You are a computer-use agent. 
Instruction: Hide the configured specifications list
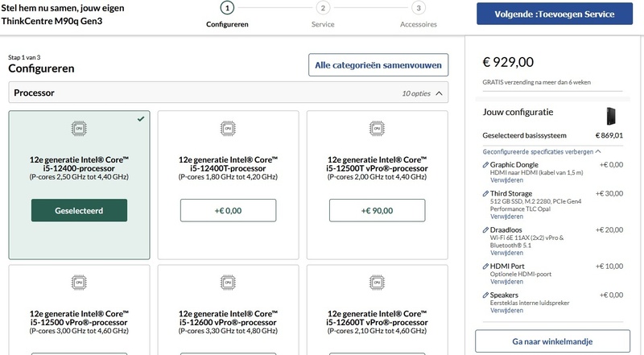tap(541, 151)
